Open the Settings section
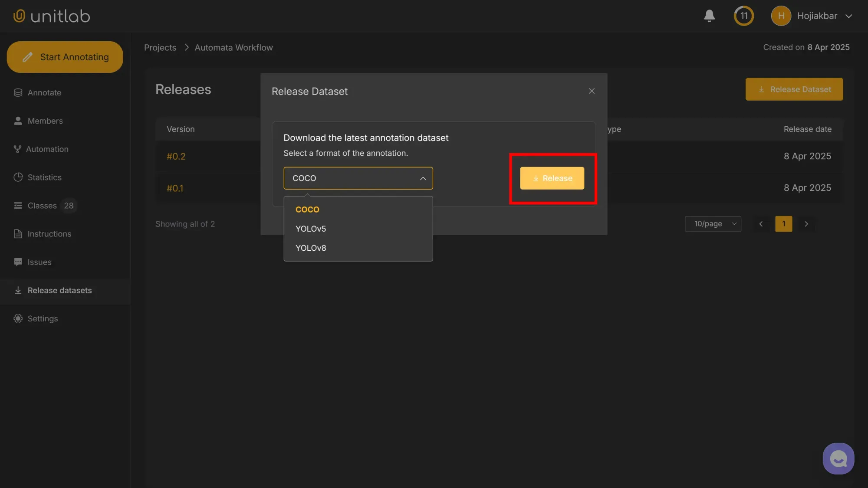 tap(43, 318)
